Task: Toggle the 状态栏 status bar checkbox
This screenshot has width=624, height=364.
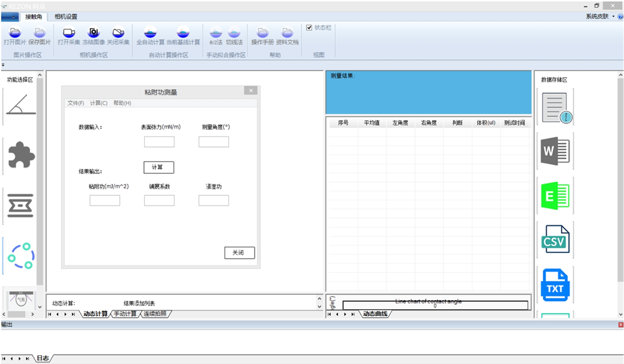Action: pyautogui.click(x=310, y=27)
